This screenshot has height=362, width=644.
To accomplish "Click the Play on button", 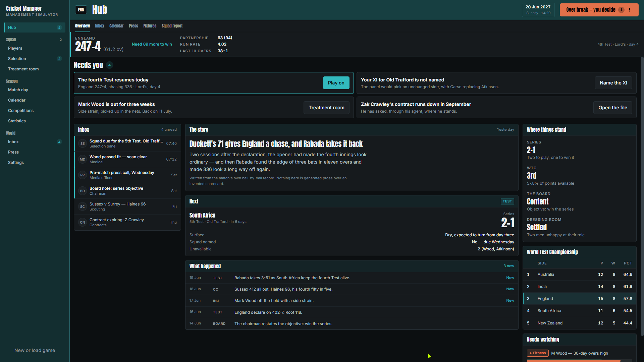I will click(x=336, y=83).
